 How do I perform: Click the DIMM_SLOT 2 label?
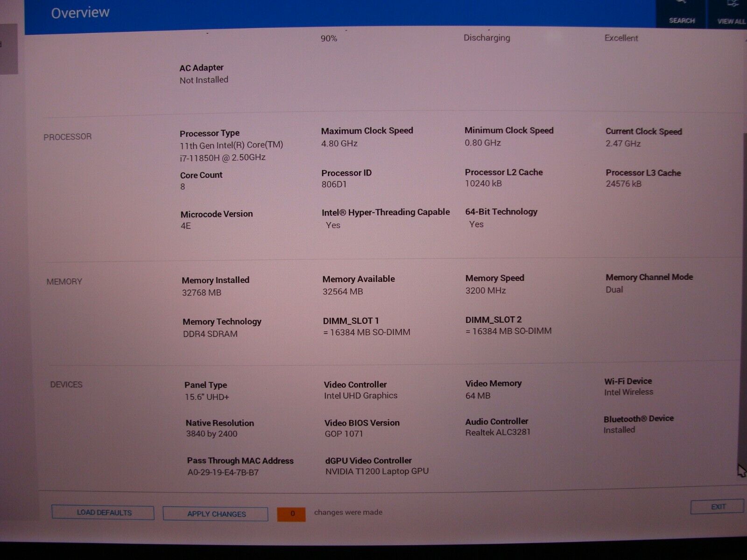(493, 320)
